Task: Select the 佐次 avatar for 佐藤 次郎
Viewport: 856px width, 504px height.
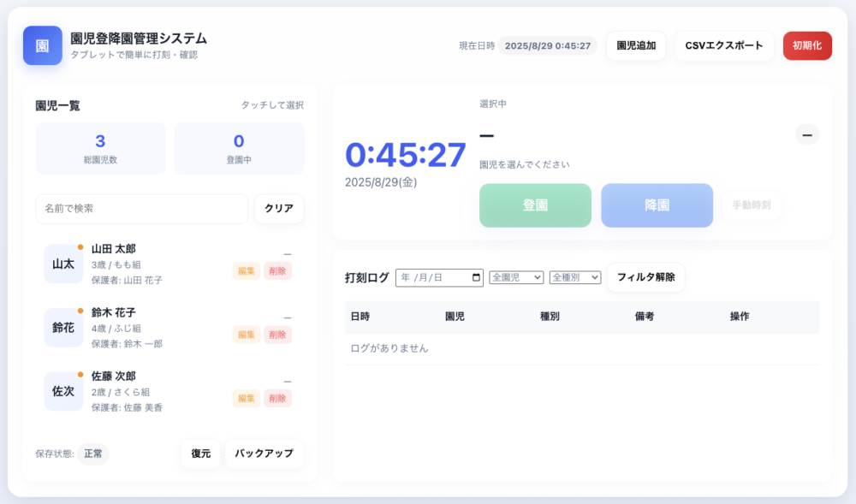Action: (63, 391)
